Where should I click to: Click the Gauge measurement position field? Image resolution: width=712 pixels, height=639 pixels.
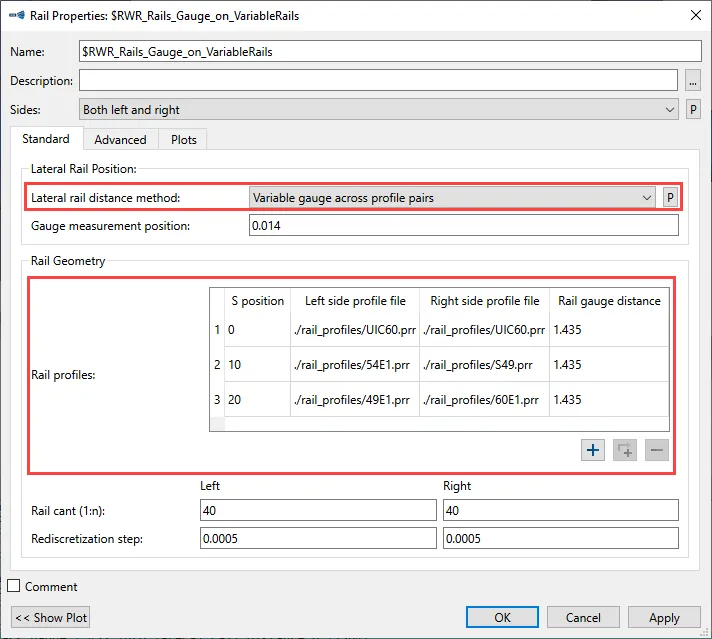(463, 226)
